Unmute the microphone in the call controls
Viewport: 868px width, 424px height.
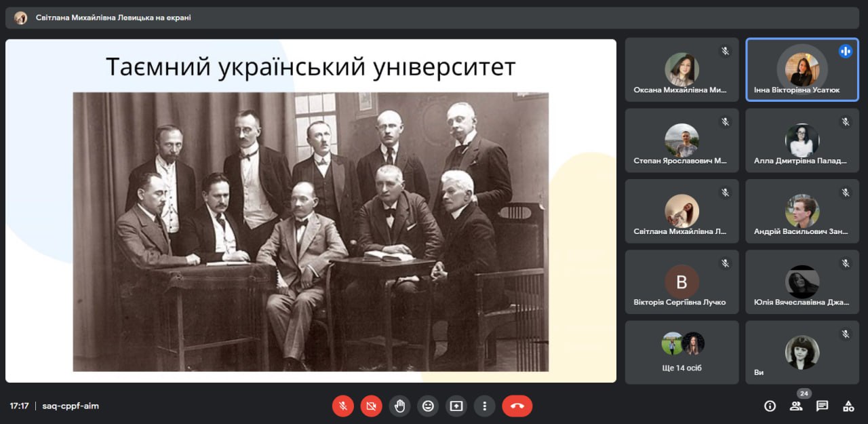(343, 406)
